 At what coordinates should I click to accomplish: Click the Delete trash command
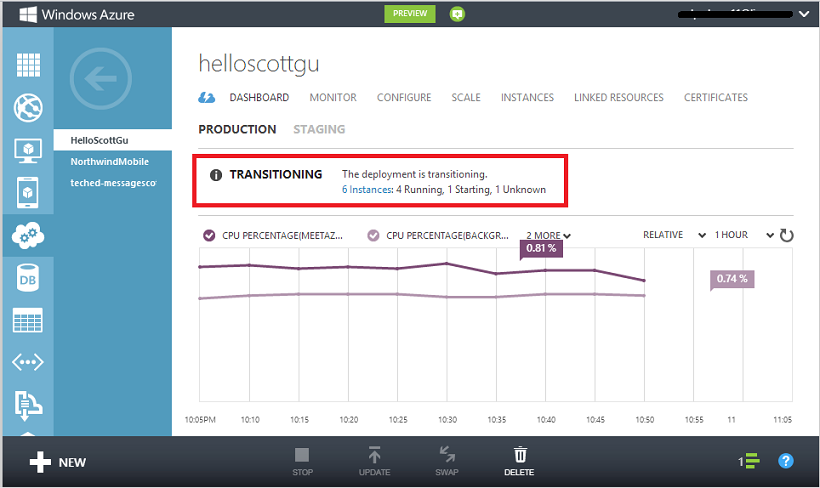pos(519,461)
